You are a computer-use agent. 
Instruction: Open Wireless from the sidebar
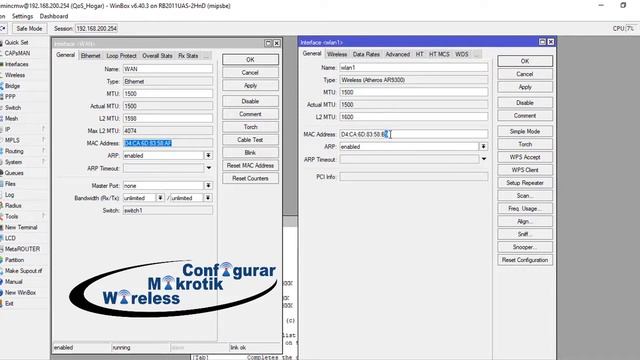(x=15, y=75)
